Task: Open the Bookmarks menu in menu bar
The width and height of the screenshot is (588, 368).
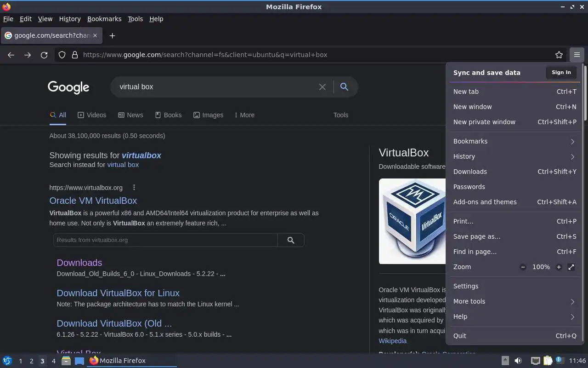Action: tap(104, 19)
